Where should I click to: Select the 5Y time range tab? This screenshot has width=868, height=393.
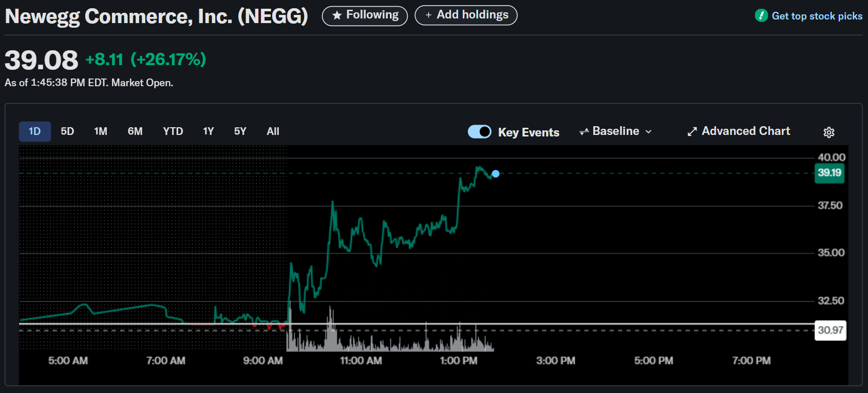240,131
